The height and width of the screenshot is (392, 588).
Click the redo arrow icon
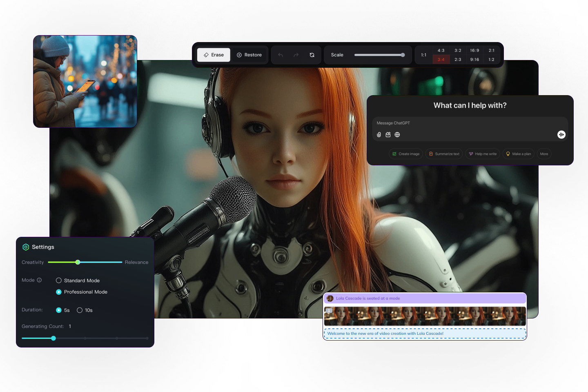(x=296, y=55)
